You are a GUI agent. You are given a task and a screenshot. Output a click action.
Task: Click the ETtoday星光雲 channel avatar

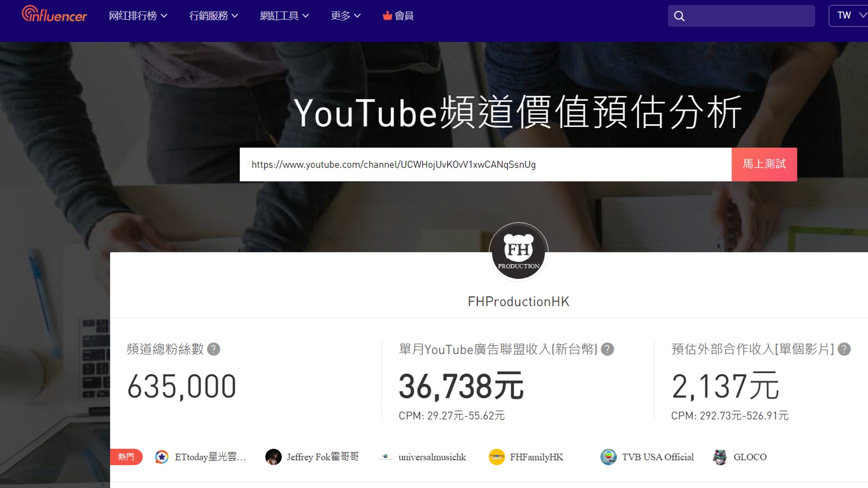point(162,457)
